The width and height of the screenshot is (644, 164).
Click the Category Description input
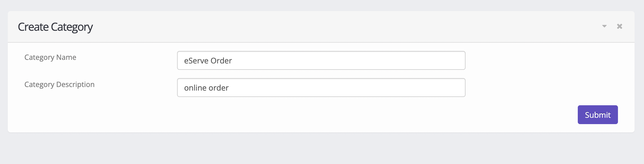[x=321, y=88]
